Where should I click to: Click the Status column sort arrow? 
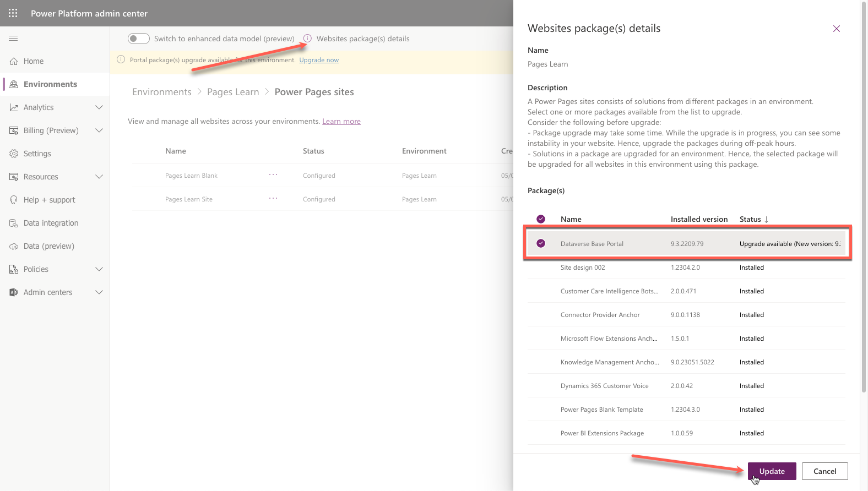[x=766, y=219]
